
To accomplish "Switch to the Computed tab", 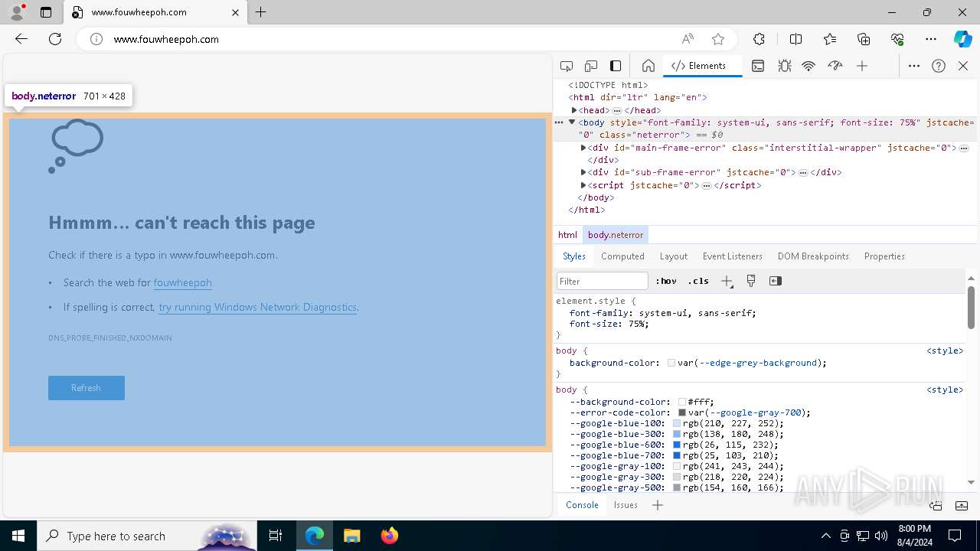I will pyautogui.click(x=622, y=256).
